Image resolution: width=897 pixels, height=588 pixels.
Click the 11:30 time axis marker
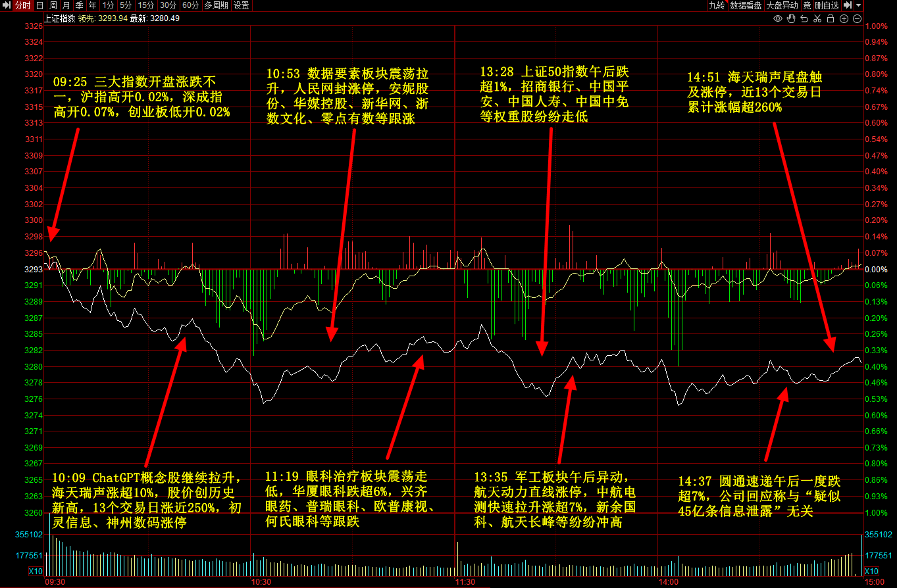465,582
